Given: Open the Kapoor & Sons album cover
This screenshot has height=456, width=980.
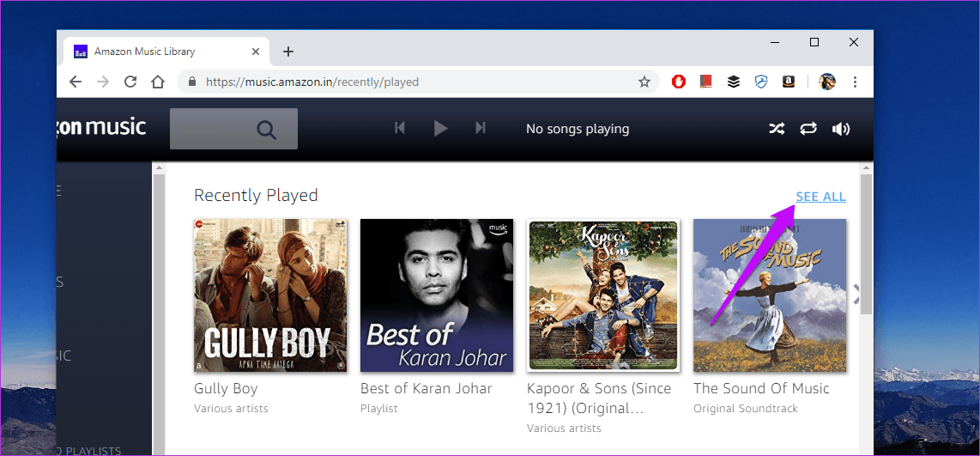Looking at the screenshot, I should point(603,295).
